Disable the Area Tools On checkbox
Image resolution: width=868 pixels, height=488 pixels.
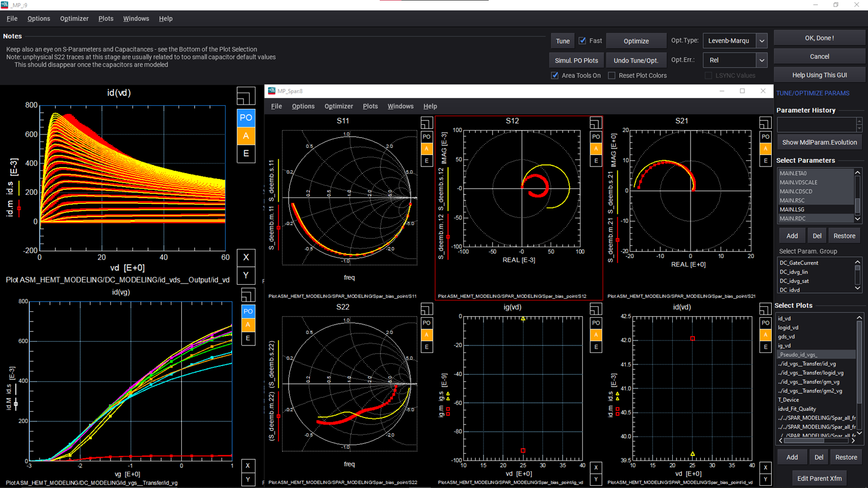[554, 75]
